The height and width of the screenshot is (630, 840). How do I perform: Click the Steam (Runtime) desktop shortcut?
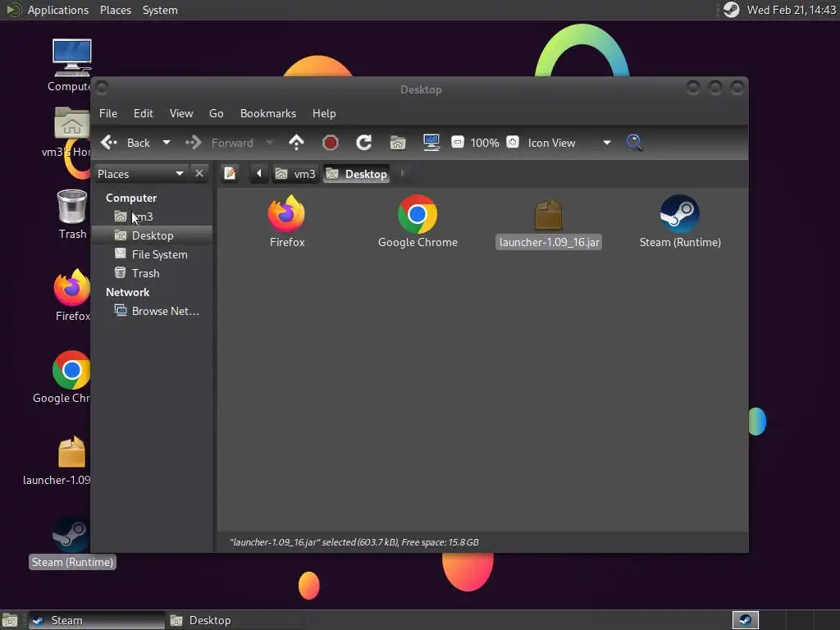tap(72, 542)
